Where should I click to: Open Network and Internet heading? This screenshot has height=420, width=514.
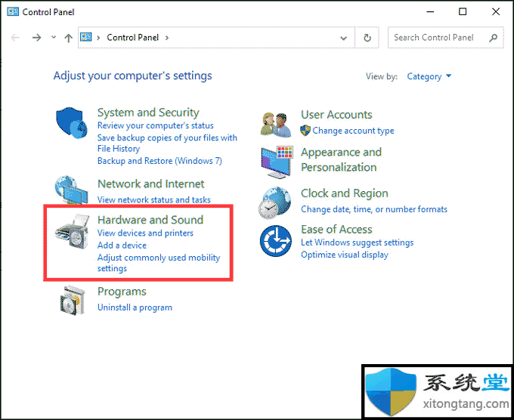pyautogui.click(x=150, y=184)
